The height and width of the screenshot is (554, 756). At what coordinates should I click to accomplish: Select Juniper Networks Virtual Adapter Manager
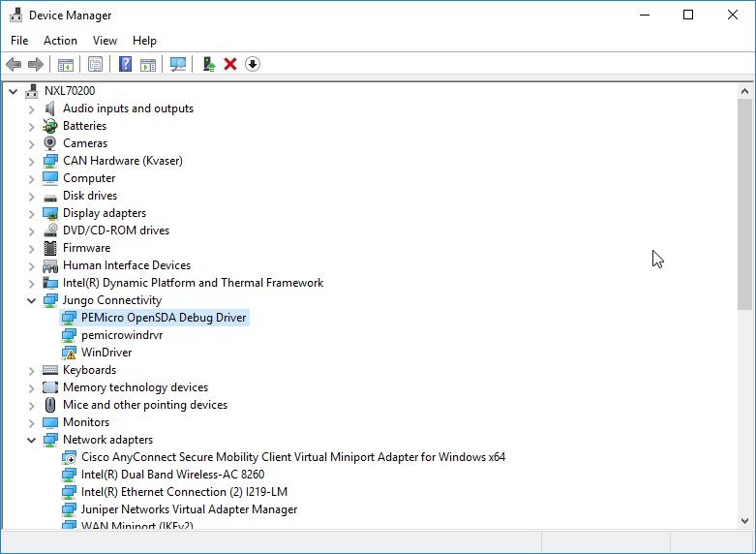[189, 509]
